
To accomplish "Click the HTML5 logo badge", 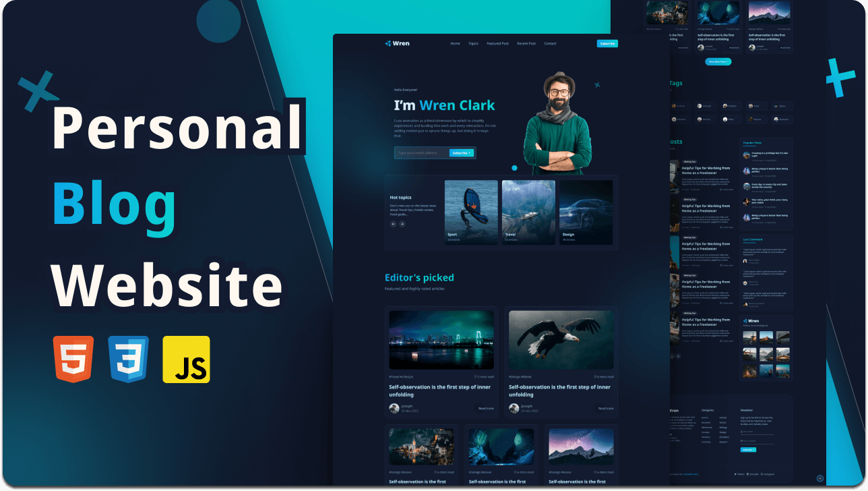I will [73, 359].
